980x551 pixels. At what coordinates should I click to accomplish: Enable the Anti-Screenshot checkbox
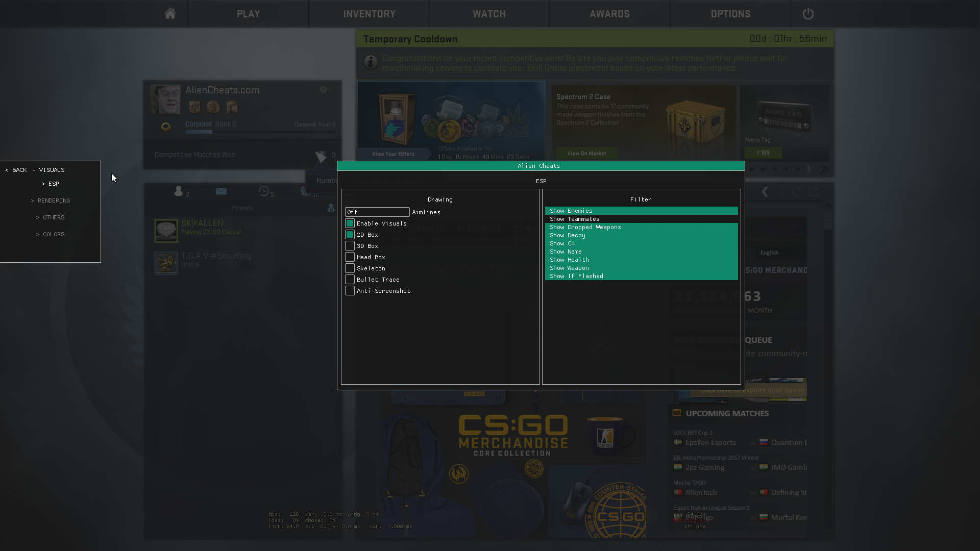(x=350, y=291)
